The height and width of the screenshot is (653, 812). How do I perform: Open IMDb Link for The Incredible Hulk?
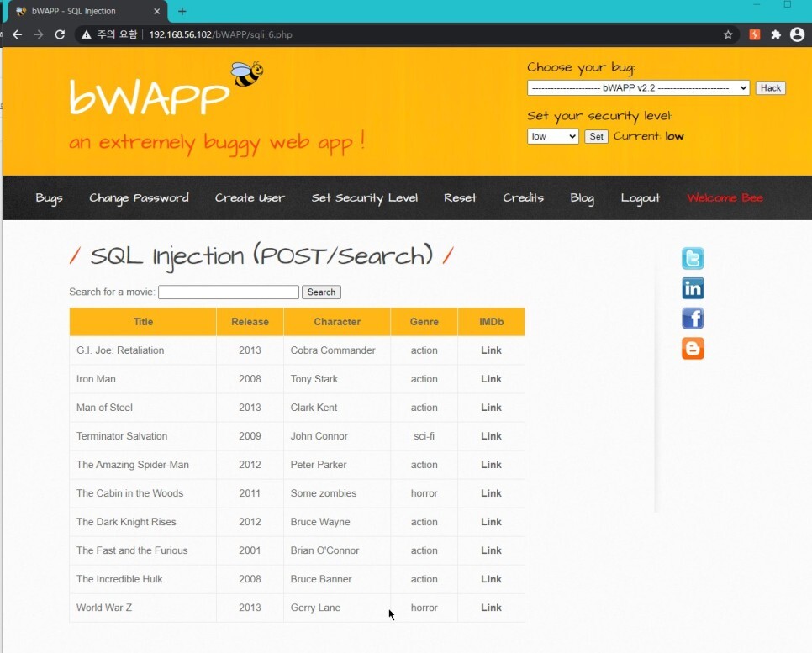tap(491, 579)
